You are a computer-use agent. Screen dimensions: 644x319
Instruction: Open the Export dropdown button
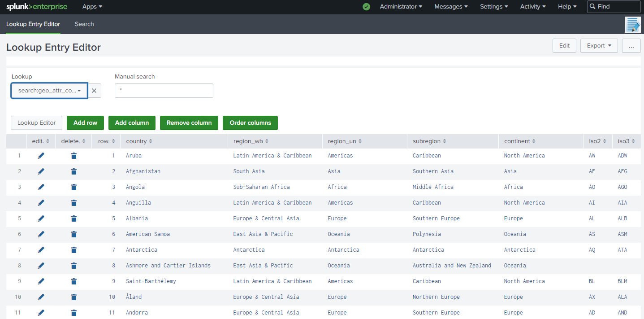(x=599, y=46)
